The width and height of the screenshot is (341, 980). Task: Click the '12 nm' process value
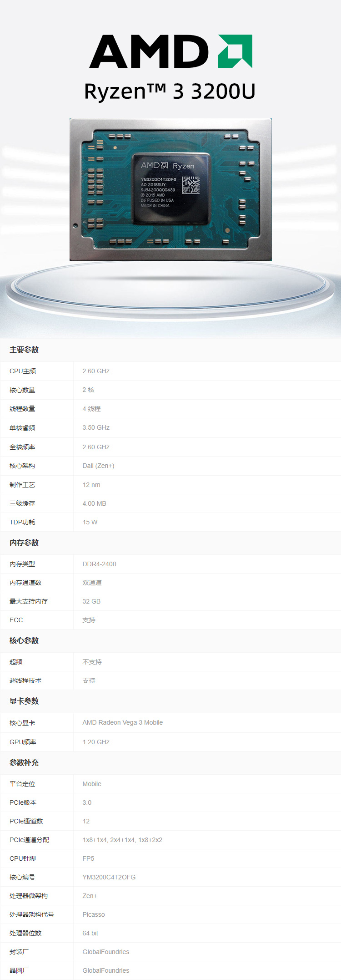click(91, 485)
